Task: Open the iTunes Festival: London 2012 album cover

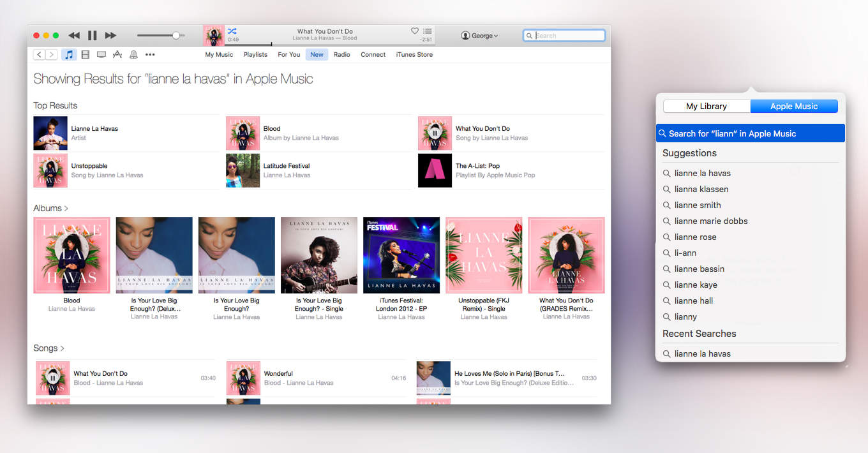Action: click(x=401, y=255)
